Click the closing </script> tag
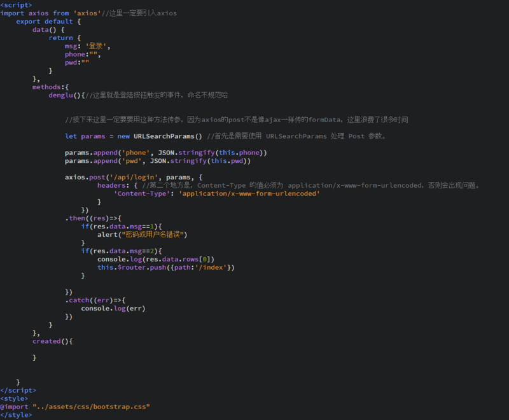 pos(18,390)
